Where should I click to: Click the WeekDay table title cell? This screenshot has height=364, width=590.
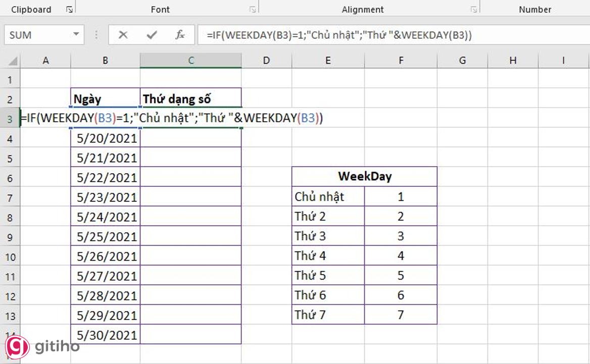tap(364, 177)
